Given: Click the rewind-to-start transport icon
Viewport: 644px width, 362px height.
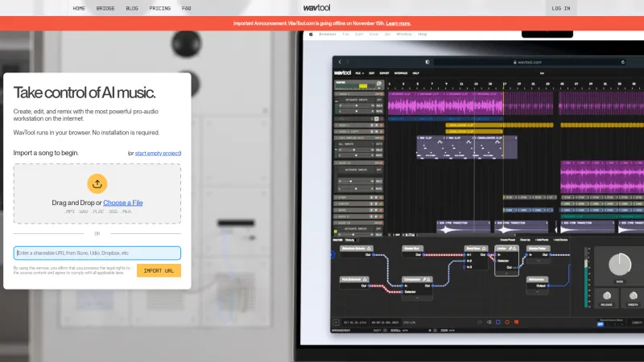Looking at the screenshot, I should click(489, 323).
